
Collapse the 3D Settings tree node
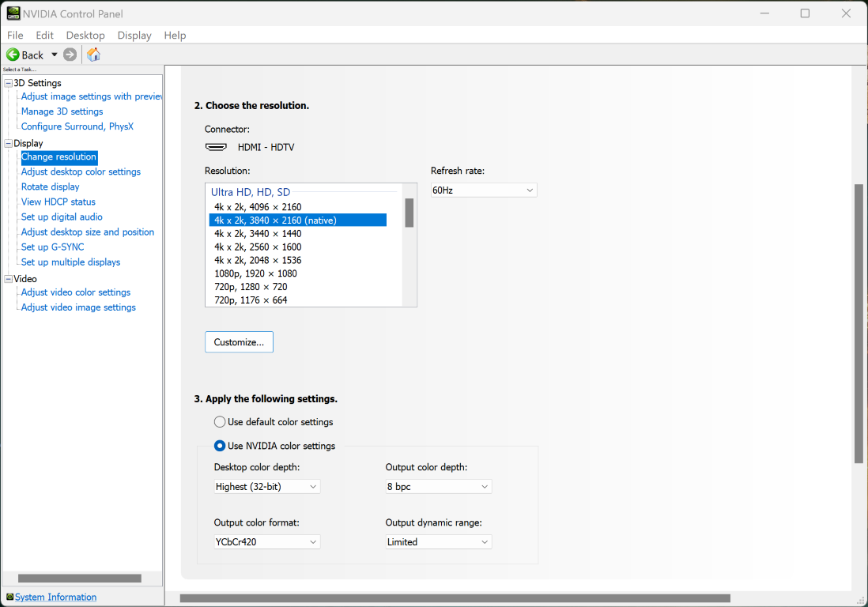pos(9,83)
